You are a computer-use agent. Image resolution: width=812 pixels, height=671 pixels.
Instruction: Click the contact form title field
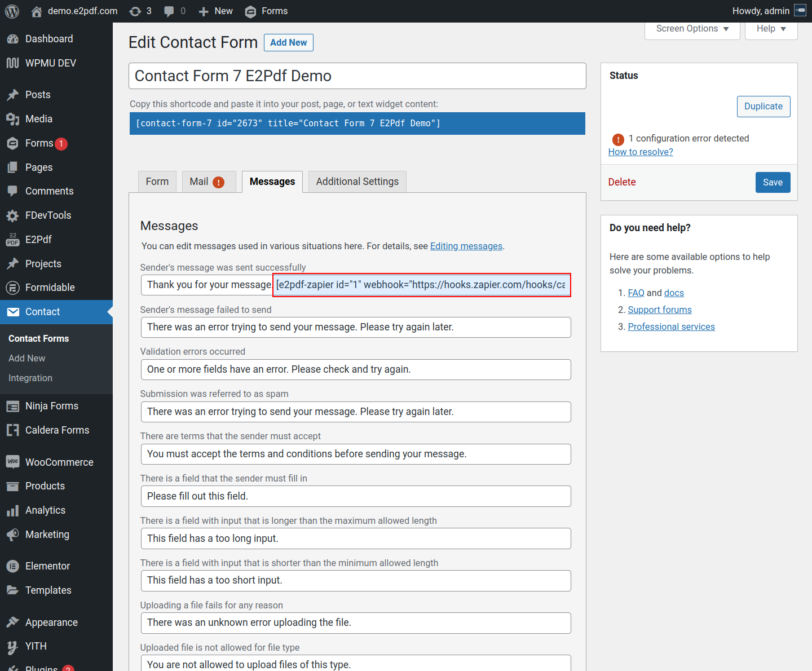click(357, 76)
